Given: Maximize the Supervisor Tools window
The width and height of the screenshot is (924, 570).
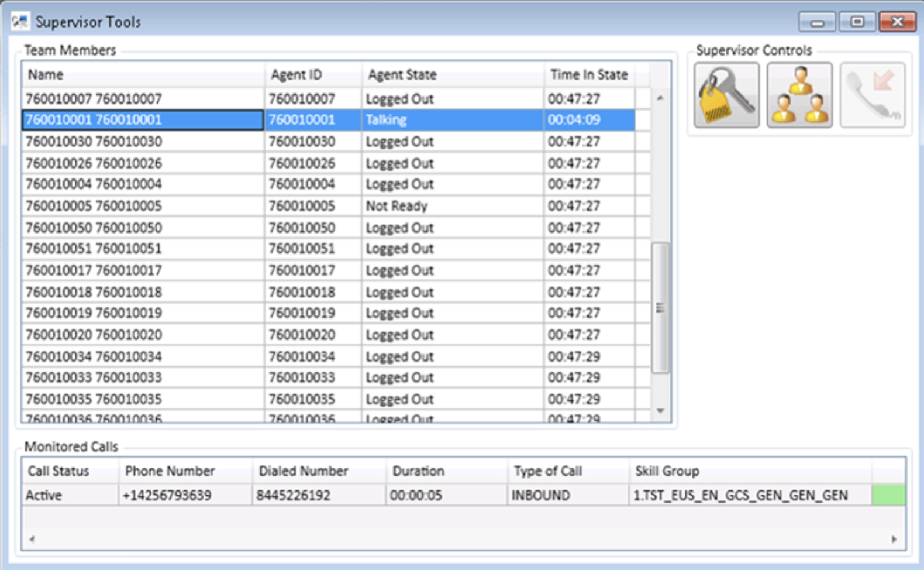Looking at the screenshot, I should pos(857,22).
